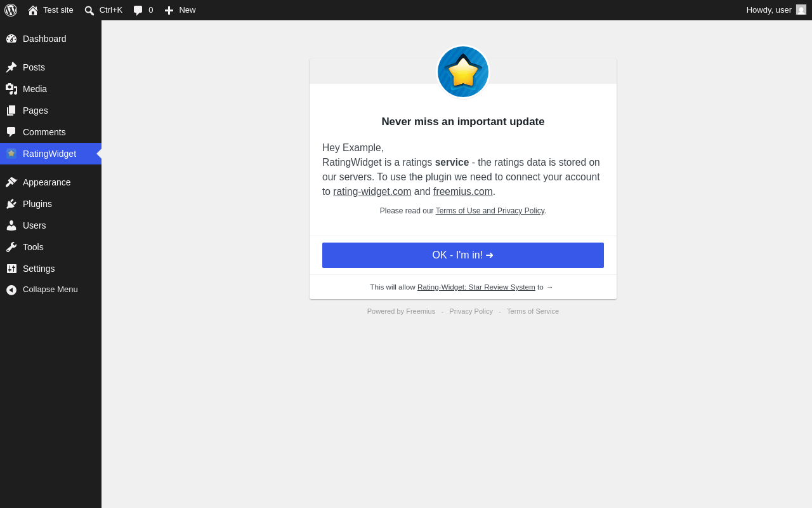The image size is (812, 508).
Task: Click the "Hey Example," greeting text
Action: 353,148
